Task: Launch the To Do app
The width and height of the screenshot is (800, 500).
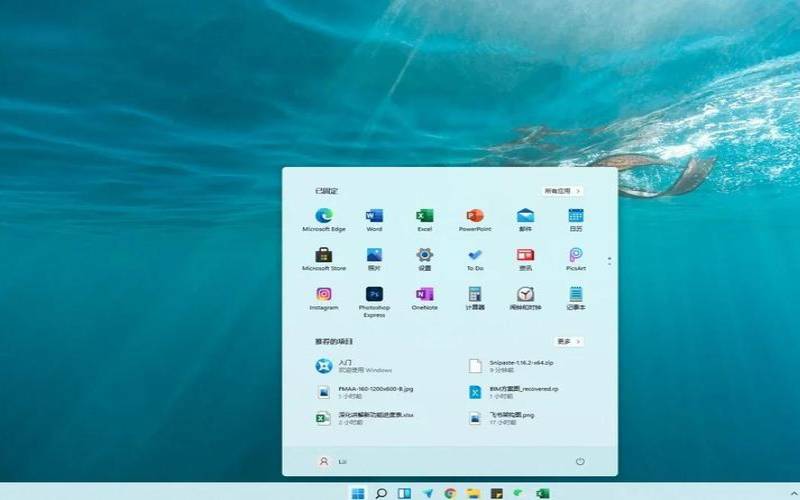Action: (474, 259)
